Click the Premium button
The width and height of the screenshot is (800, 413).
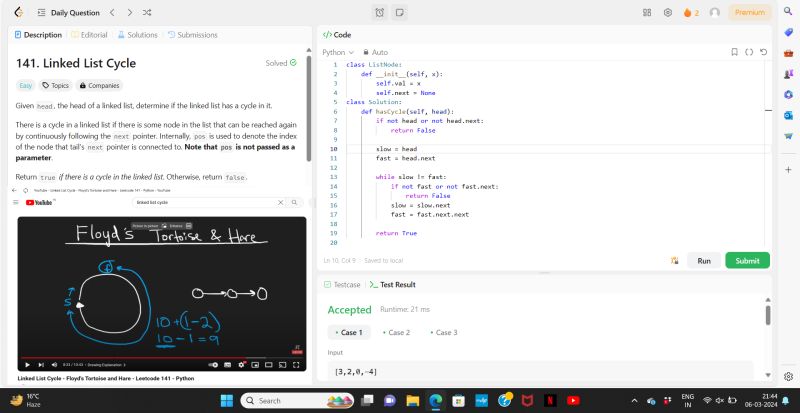(x=749, y=13)
